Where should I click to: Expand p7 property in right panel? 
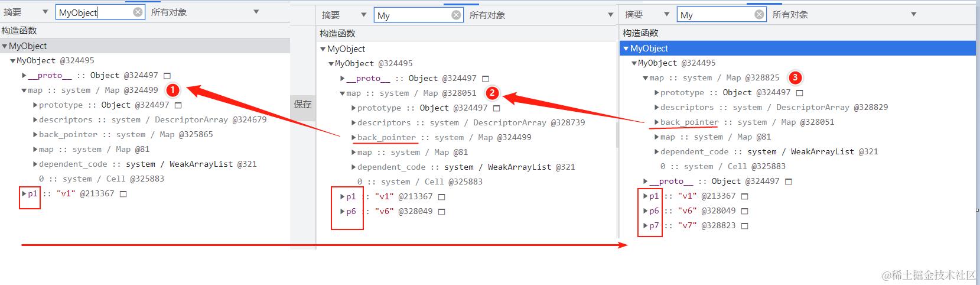click(645, 226)
